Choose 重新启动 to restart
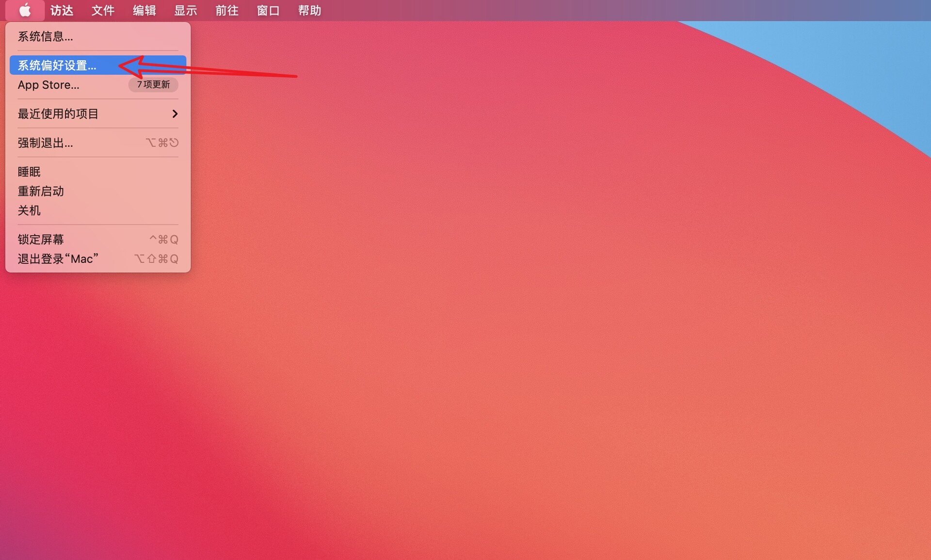This screenshot has width=931, height=560. 41,191
